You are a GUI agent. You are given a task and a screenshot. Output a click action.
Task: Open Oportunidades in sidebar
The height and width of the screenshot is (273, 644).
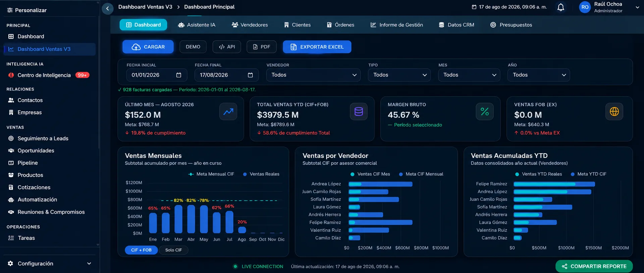coord(49,150)
